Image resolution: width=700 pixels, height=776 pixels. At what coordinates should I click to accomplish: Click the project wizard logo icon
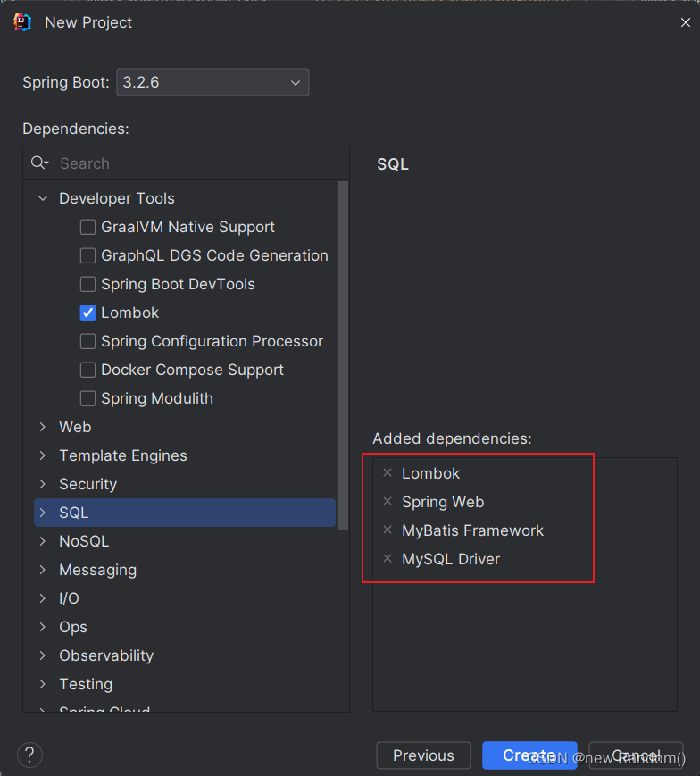(x=22, y=21)
